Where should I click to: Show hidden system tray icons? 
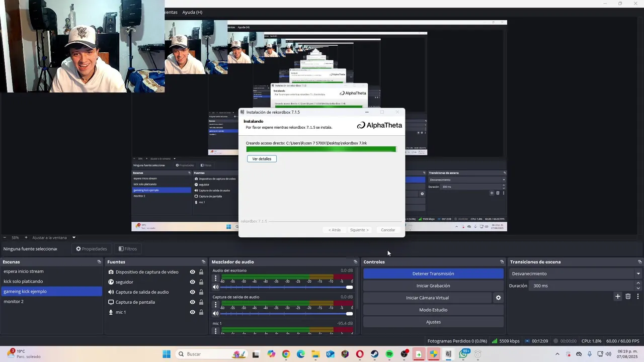click(557, 354)
